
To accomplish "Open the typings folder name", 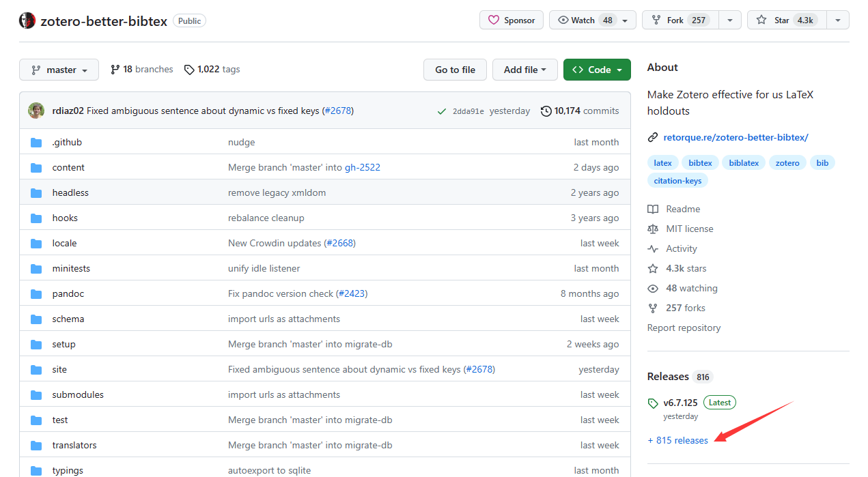I will pos(68,470).
